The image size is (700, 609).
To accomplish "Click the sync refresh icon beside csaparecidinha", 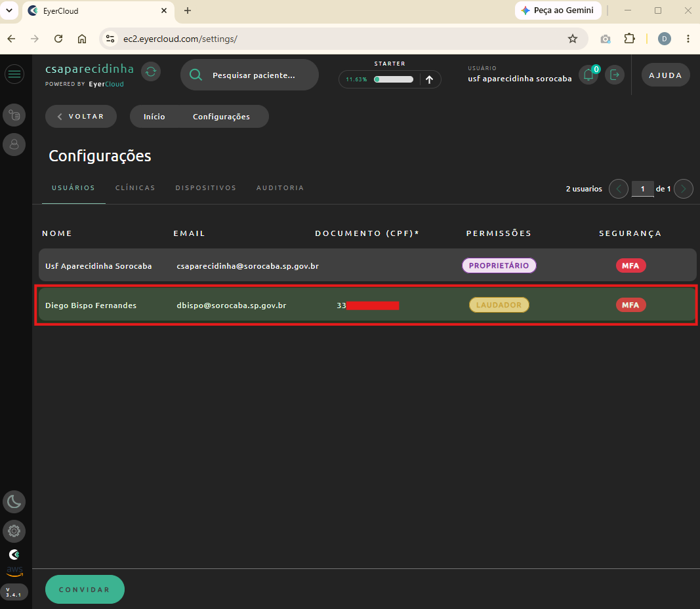I will coord(151,71).
